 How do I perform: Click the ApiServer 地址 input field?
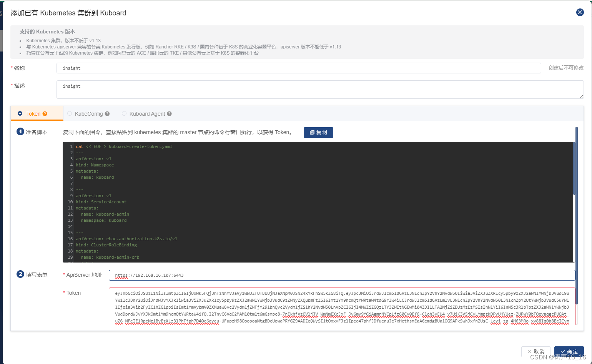(342, 275)
